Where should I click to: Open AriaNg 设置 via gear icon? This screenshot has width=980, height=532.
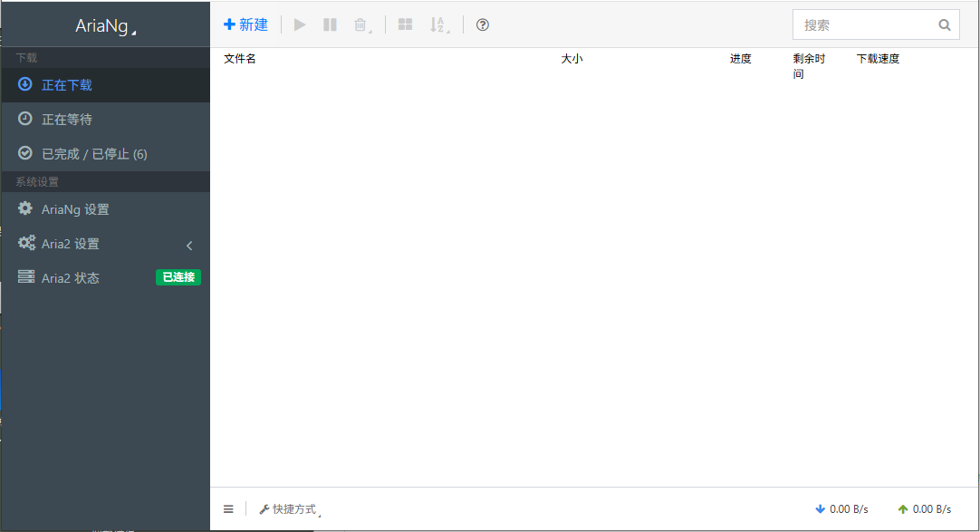click(25, 208)
